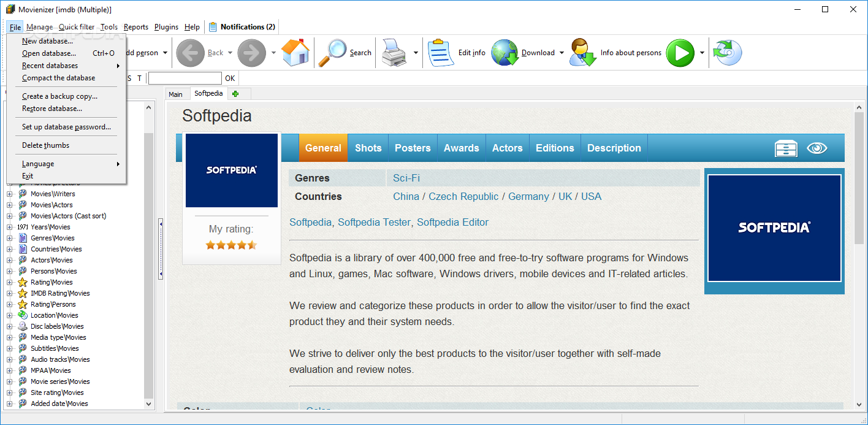The height and width of the screenshot is (425, 868).
Task: Click the Genres\Movies list icon
Action: (x=23, y=238)
